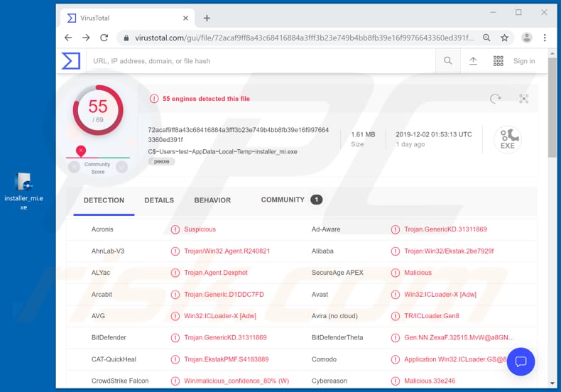
Task: Click the padlock site info icon
Action: click(126, 38)
